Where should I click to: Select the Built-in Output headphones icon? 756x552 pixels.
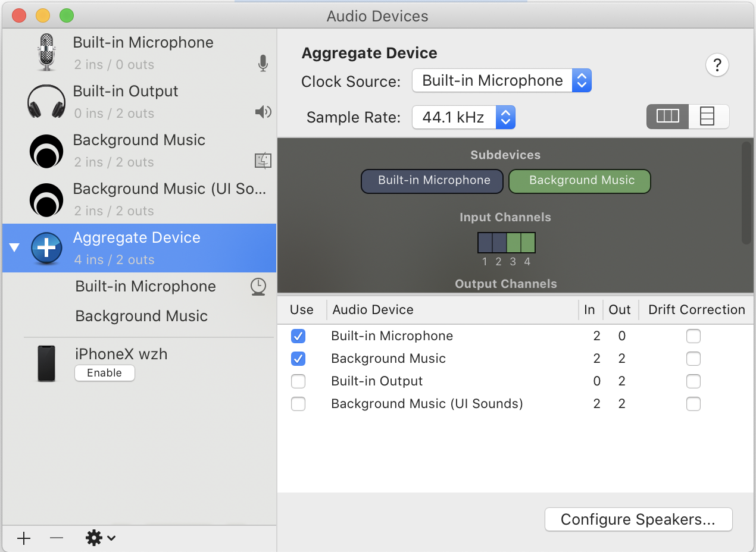(x=46, y=102)
